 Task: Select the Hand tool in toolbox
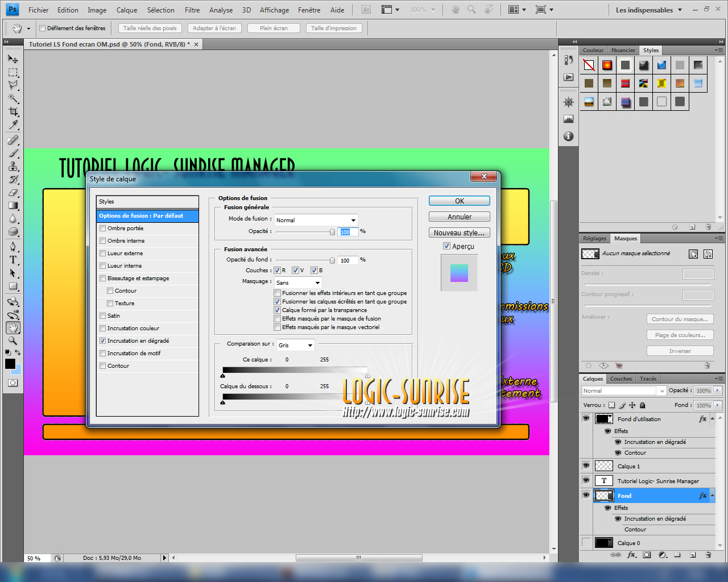tap(13, 327)
